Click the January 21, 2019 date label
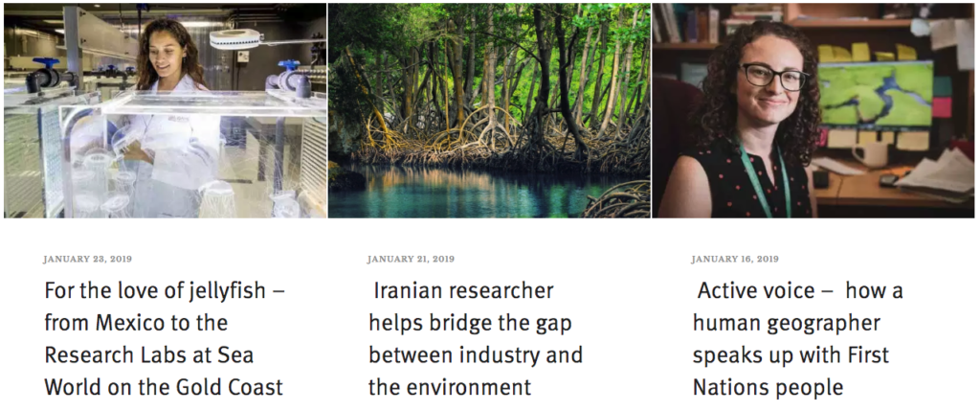Viewport: 980px width, 411px height. pos(411,259)
